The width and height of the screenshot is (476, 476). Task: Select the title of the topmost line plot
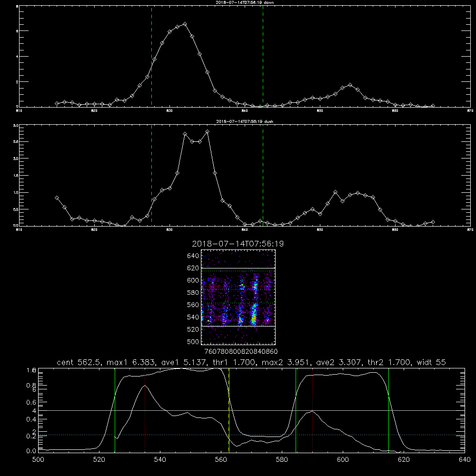tap(245, 2)
